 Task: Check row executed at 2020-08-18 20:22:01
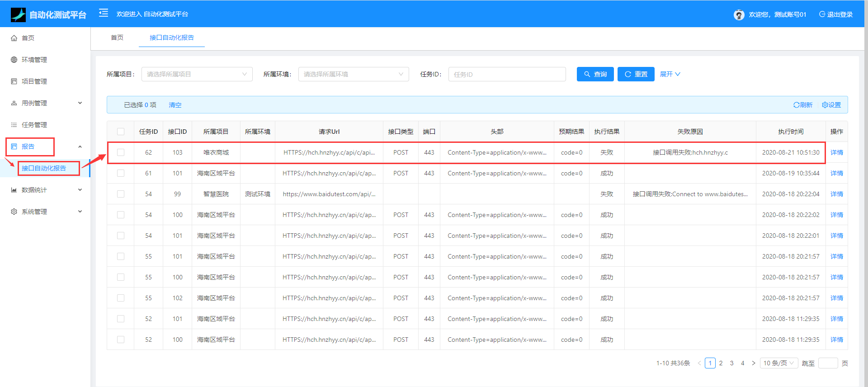click(121, 236)
